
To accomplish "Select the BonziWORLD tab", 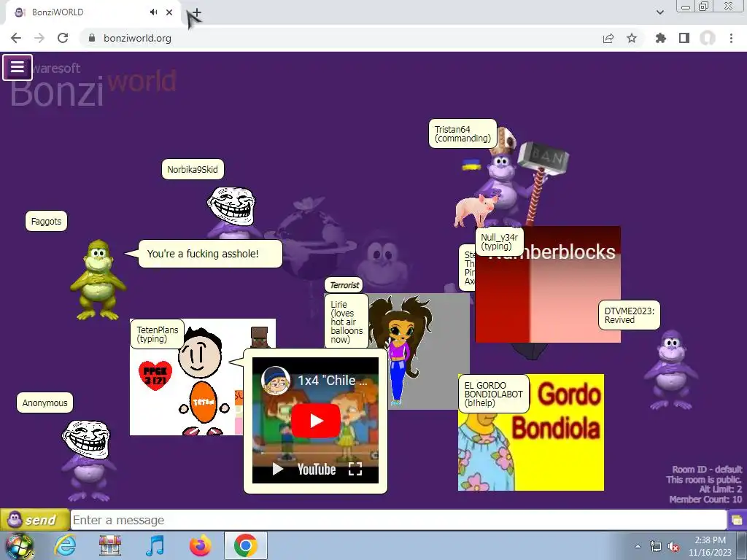I will click(x=93, y=12).
